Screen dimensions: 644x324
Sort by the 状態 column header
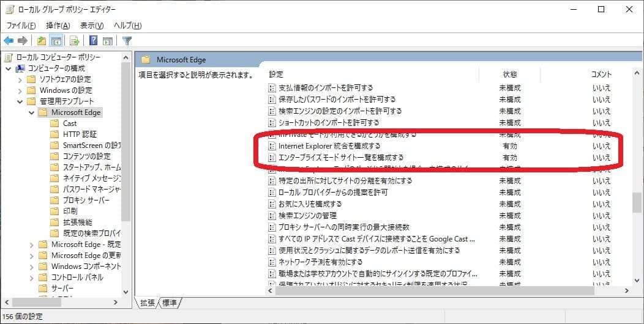click(510, 74)
